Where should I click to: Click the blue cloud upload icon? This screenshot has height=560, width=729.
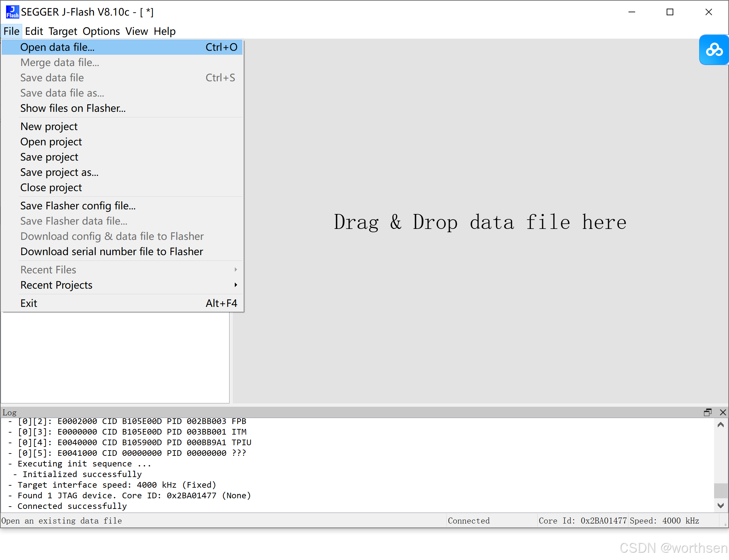pos(714,50)
